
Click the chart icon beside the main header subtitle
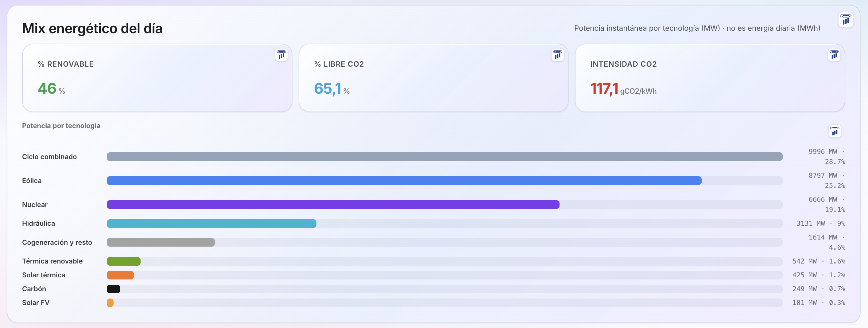845,20
